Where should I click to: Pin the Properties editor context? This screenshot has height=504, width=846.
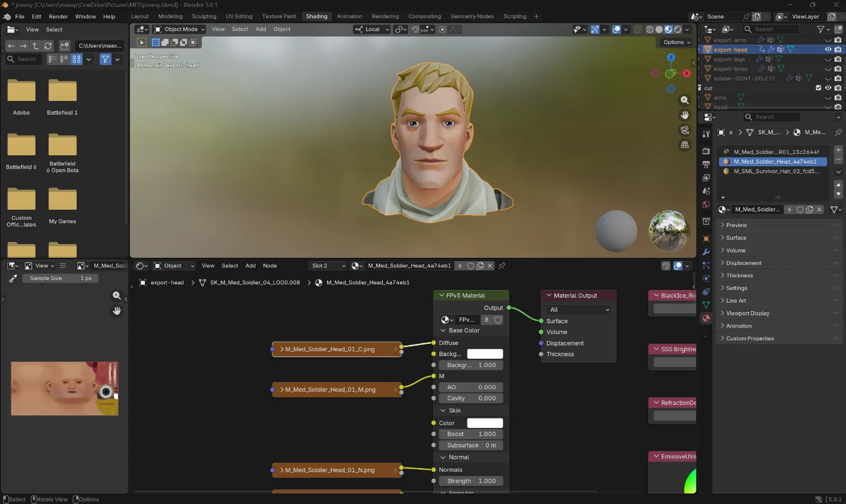838,133
